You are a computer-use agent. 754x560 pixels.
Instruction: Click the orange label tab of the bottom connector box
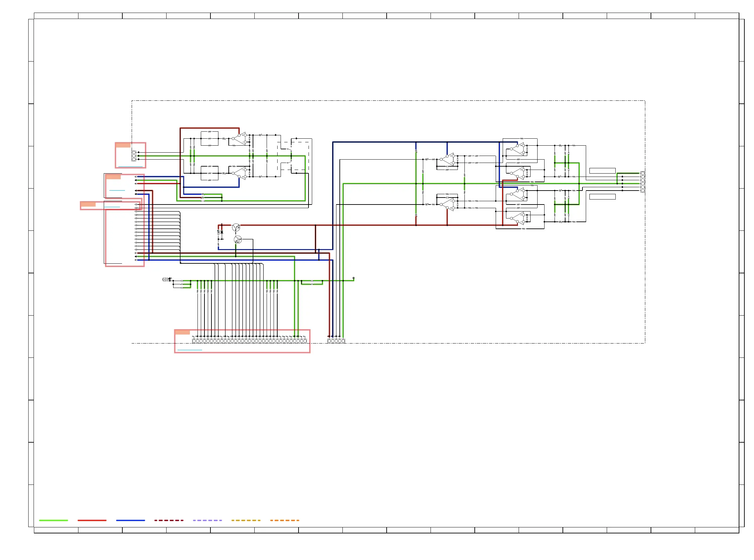[182, 332]
